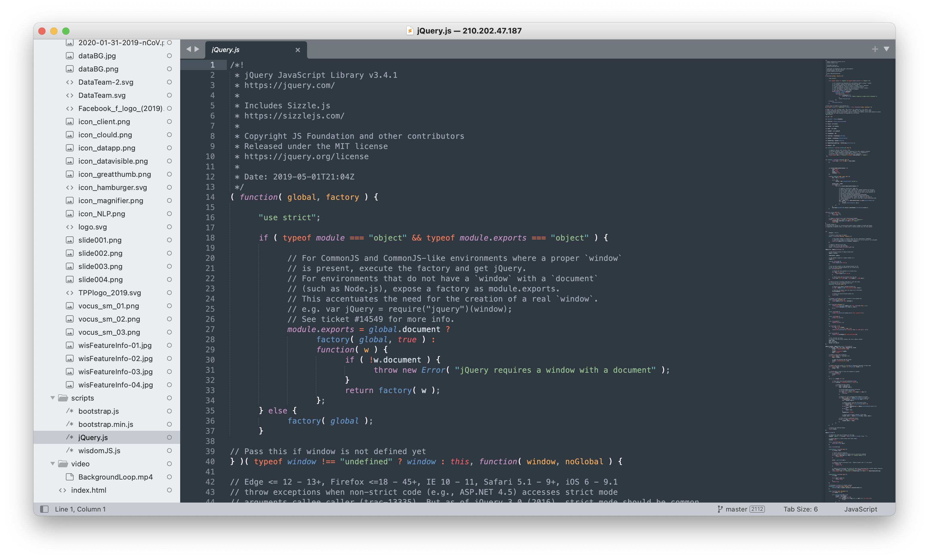
Task: Click image icon beside wisFeatureInfo-01.jpg
Action: pyautogui.click(x=70, y=345)
